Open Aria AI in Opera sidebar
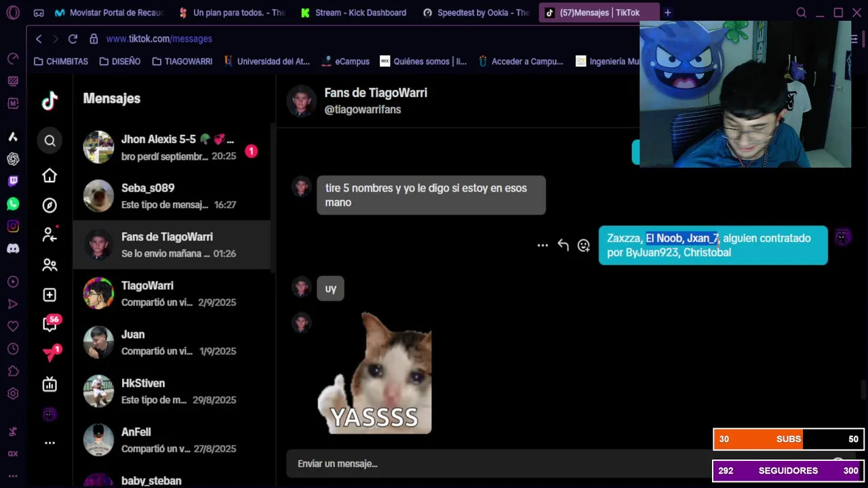 [x=13, y=136]
